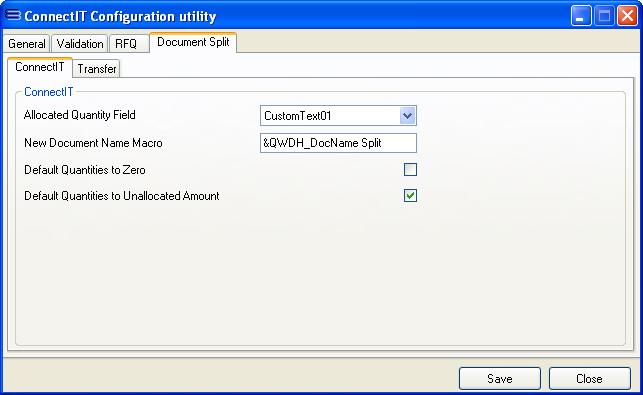This screenshot has height=395, width=643.
Task: Click the CustomText01 value in combo box
Action: pos(298,116)
